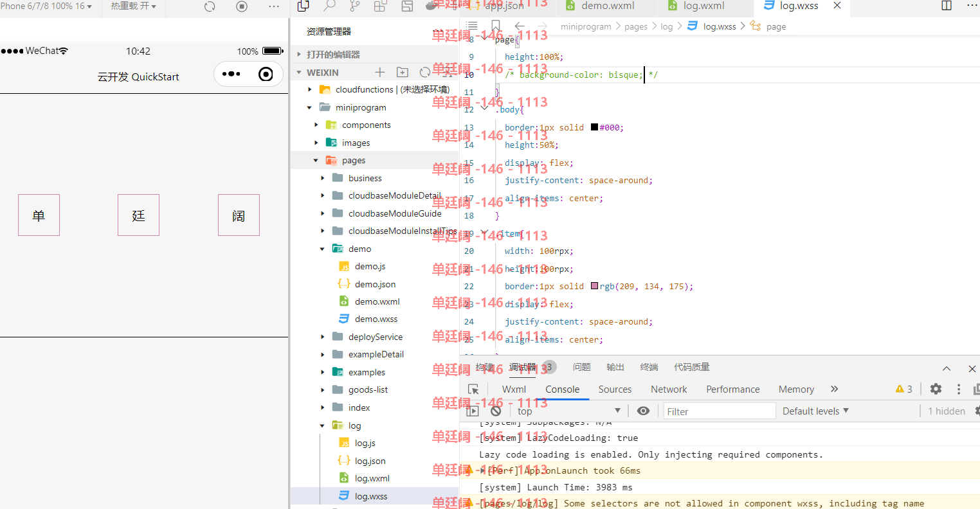
Task: Open simulator more options ellipsis
Action: pos(274,6)
